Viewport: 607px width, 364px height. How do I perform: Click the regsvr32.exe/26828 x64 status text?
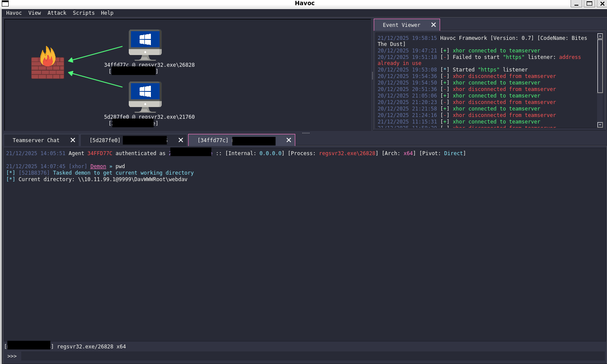(91, 347)
